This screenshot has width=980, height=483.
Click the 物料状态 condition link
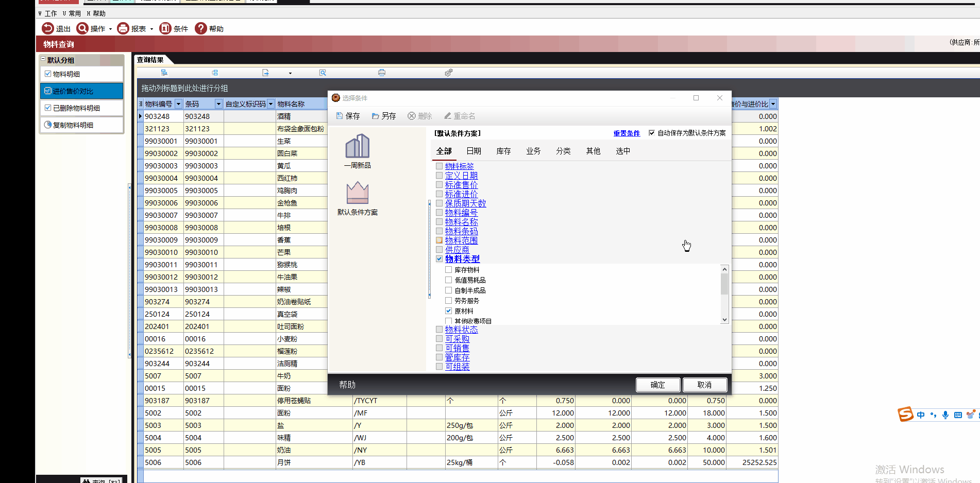click(x=461, y=330)
